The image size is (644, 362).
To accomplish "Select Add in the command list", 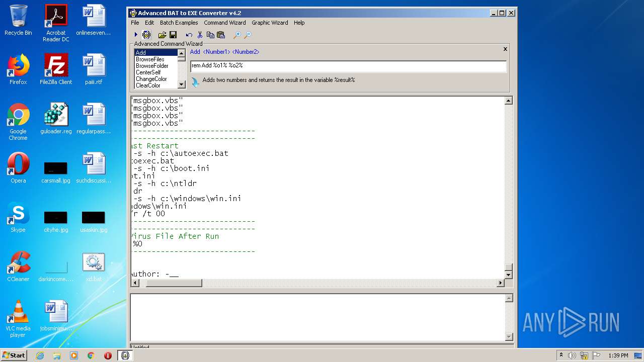I will coord(156,53).
